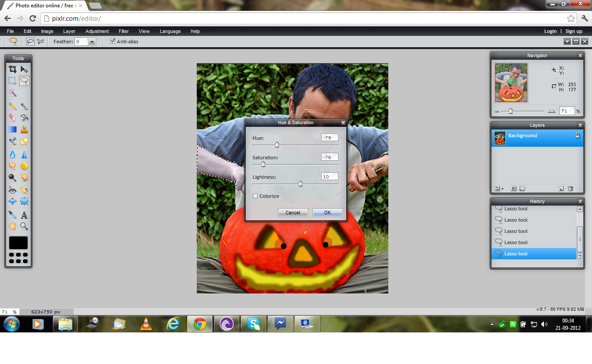Select the Gradient tool

tap(13, 129)
